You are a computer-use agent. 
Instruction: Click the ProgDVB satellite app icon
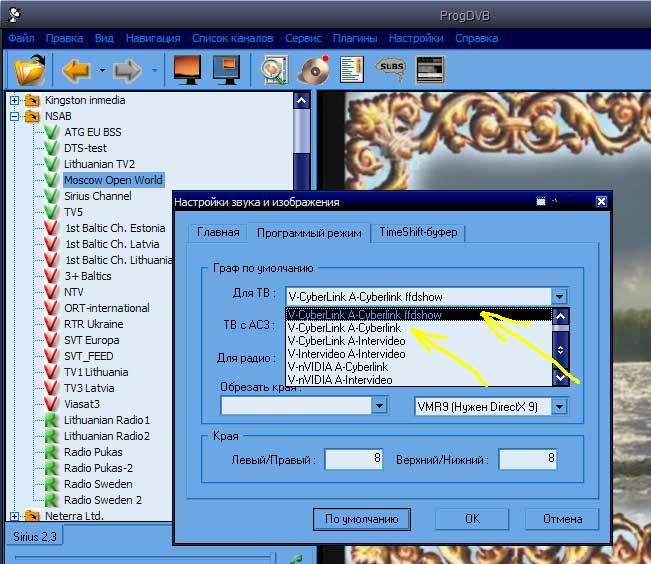tap(15, 15)
